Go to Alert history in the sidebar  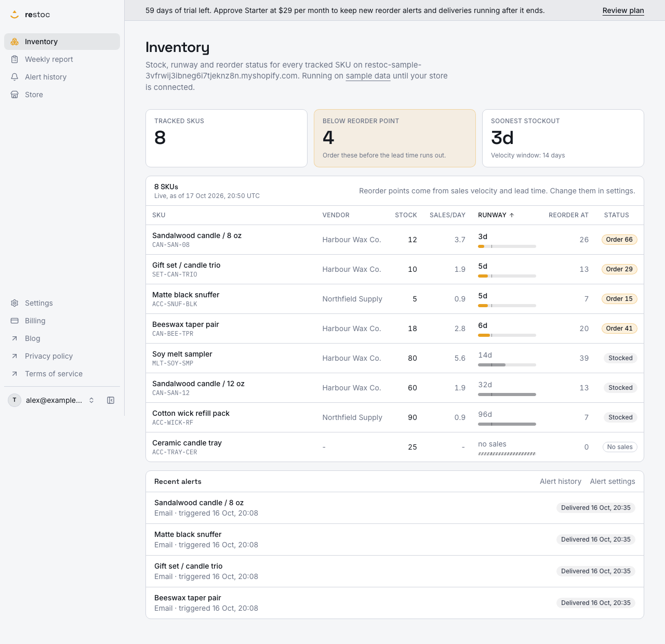point(62,77)
